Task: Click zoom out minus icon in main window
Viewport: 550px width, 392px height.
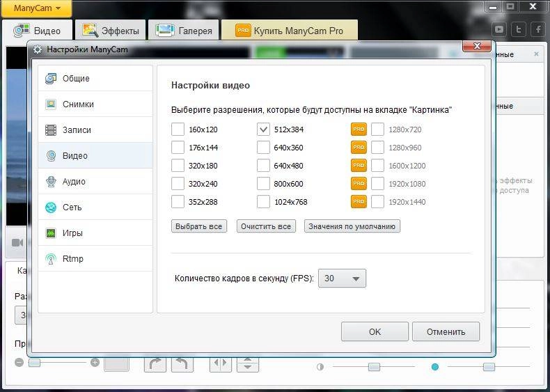Action: pyautogui.click(x=19, y=363)
